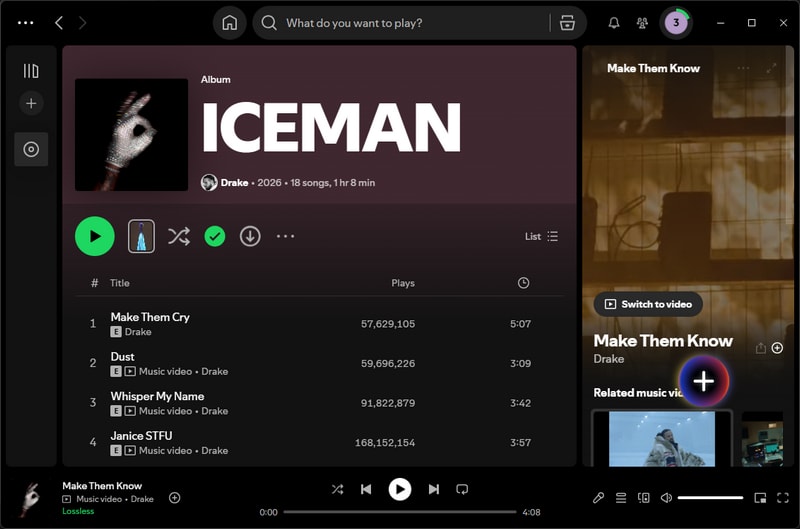Image resolution: width=800 pixels, height=529 pixels.
Task: Open the Browse icon in the search bar
Action: pos(567,22)
